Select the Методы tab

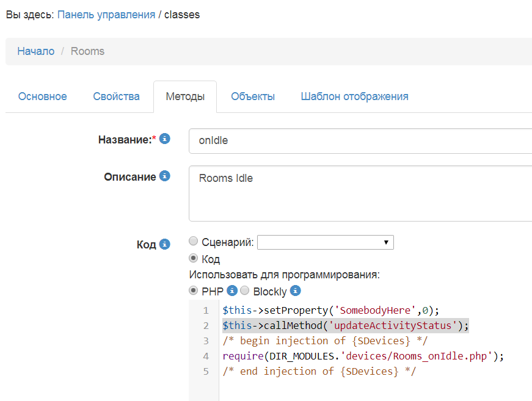click(x=185, y=96)
